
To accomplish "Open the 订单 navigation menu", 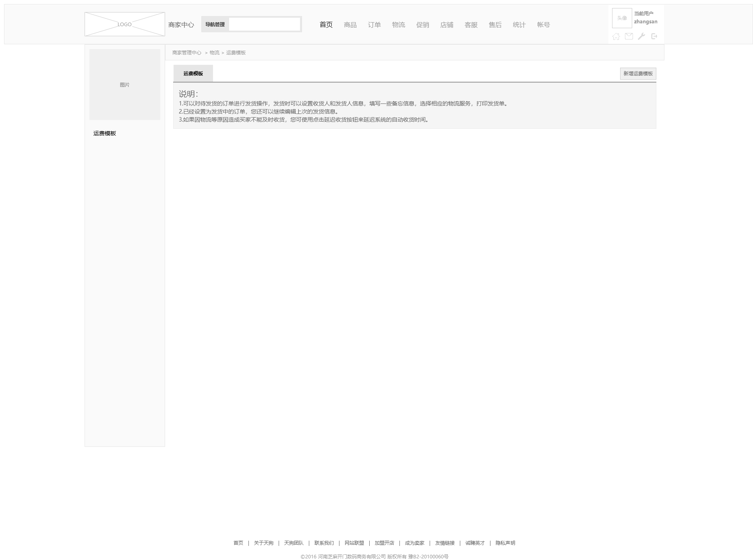I will point(374,25).
